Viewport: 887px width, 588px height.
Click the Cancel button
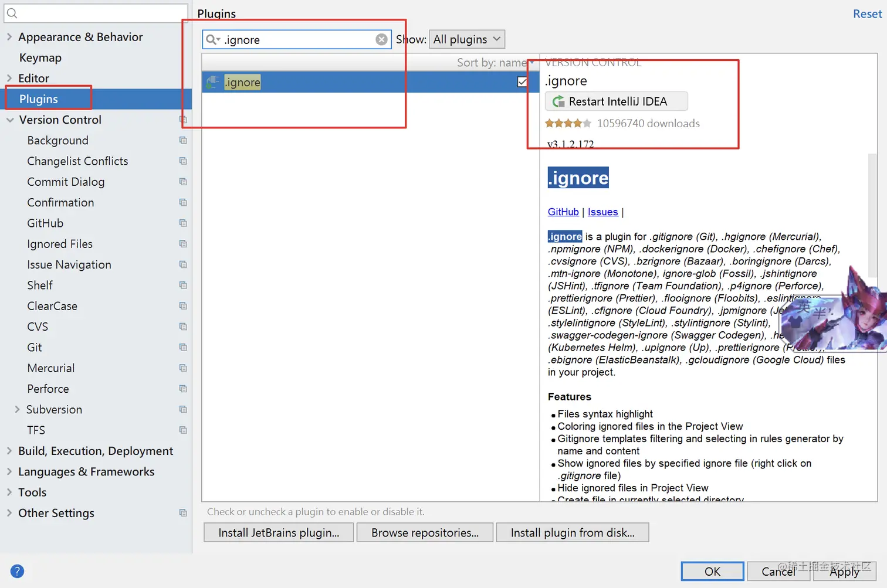pyautogui.click(x=778, y=571)
